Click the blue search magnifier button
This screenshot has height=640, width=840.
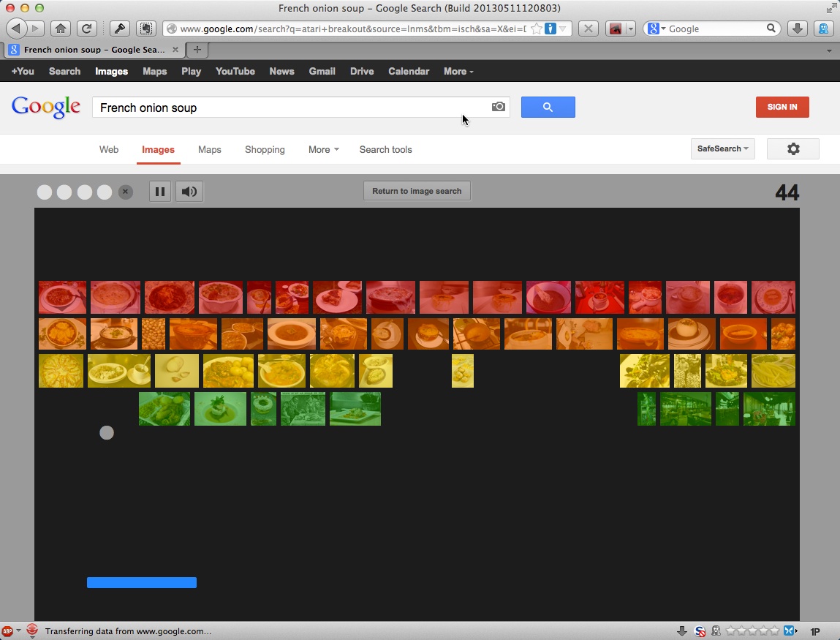(548, 107)
